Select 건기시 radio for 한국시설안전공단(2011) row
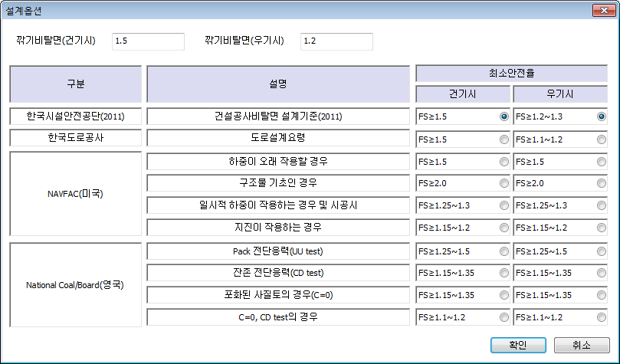 [x=504, y=117]
